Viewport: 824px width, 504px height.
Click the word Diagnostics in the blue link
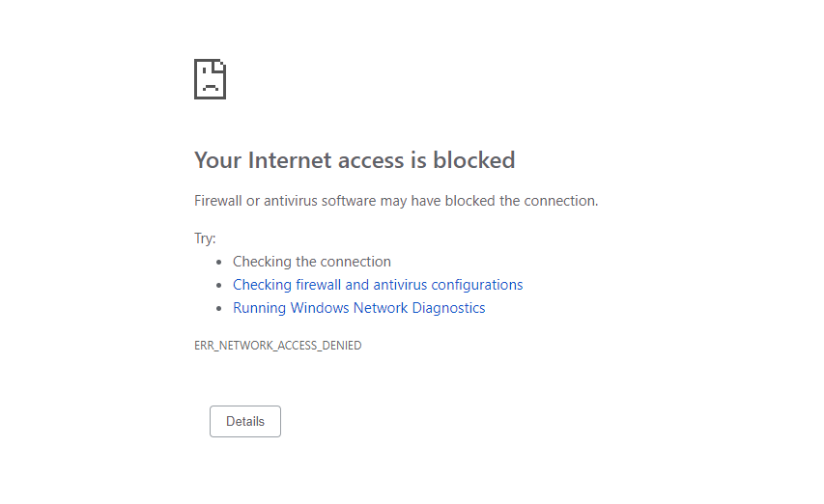tap(448, 308)
